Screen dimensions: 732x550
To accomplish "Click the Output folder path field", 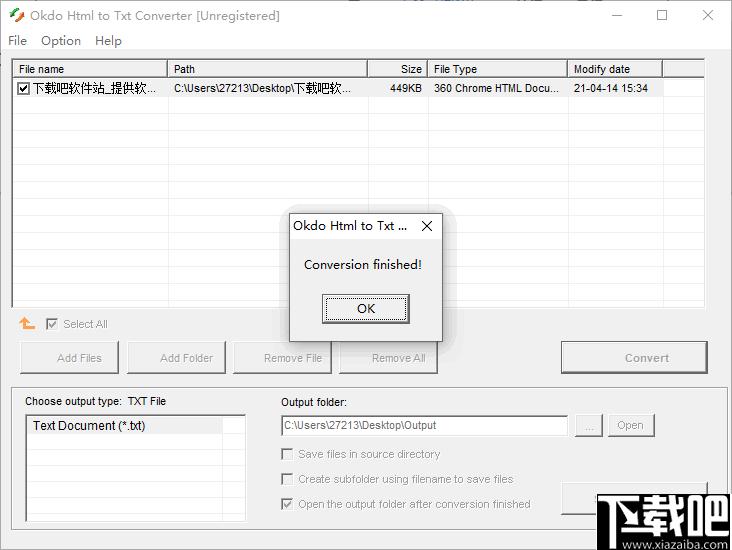I will pos(424,425).
